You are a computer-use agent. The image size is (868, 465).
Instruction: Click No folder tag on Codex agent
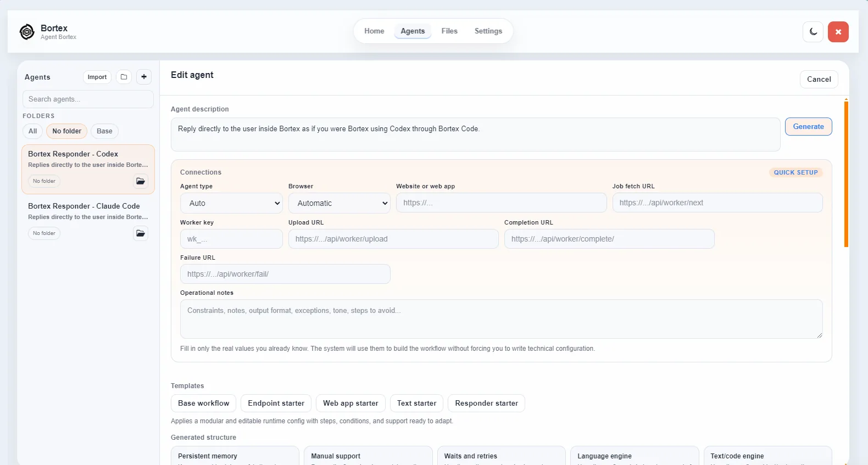pos(44,181)
